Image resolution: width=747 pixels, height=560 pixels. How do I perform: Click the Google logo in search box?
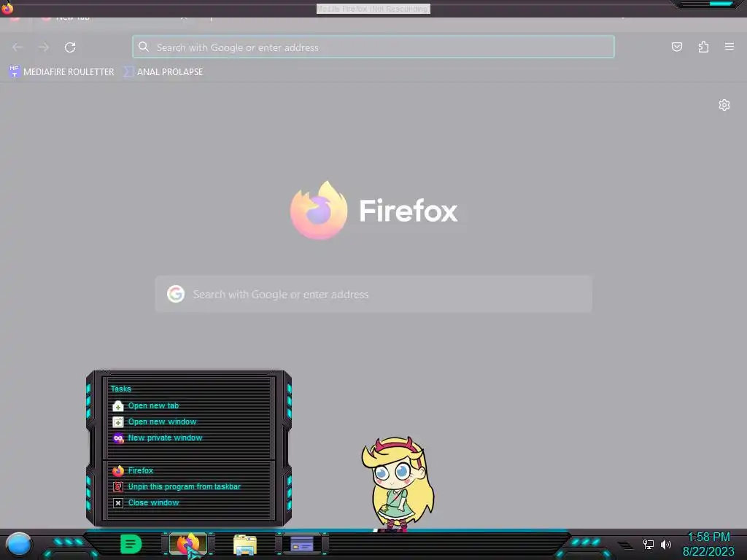(176, 295)
